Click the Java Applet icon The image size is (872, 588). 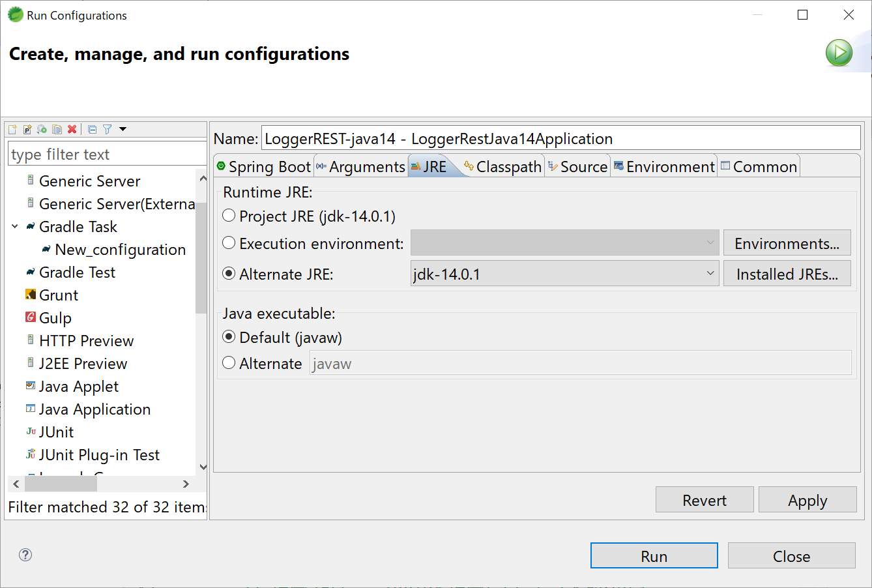pyautogui.click(x=31, y=386)
